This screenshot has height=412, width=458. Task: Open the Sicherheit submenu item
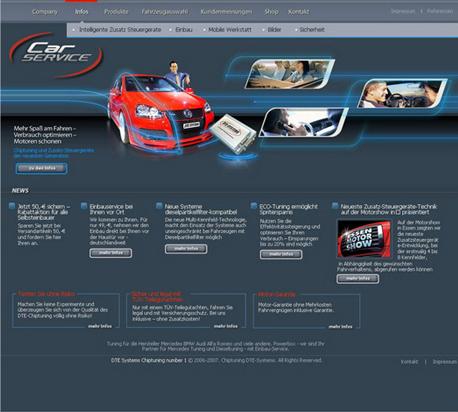pos(312,30)
